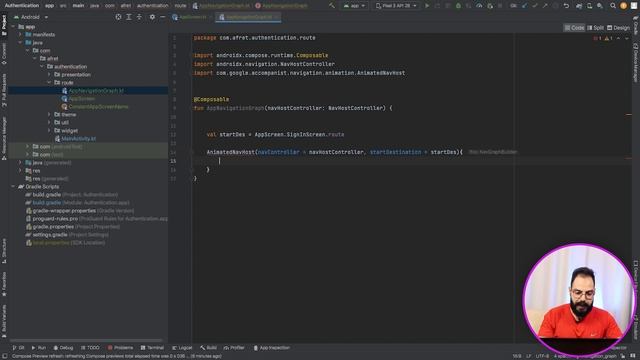Click the Git update project arrow icon
640x360 pixels.
pos(524,6)
